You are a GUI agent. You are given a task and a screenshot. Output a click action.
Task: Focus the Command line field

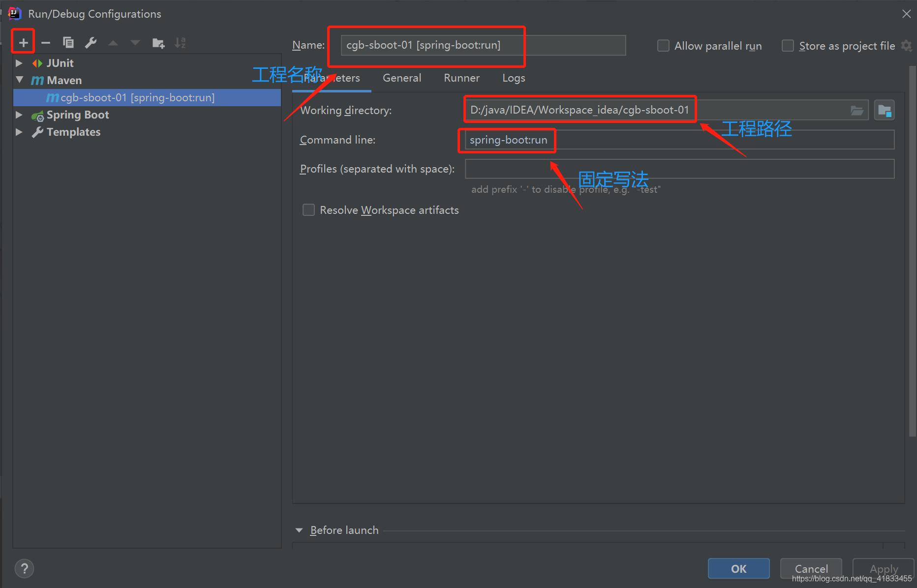tap(680, 140)
